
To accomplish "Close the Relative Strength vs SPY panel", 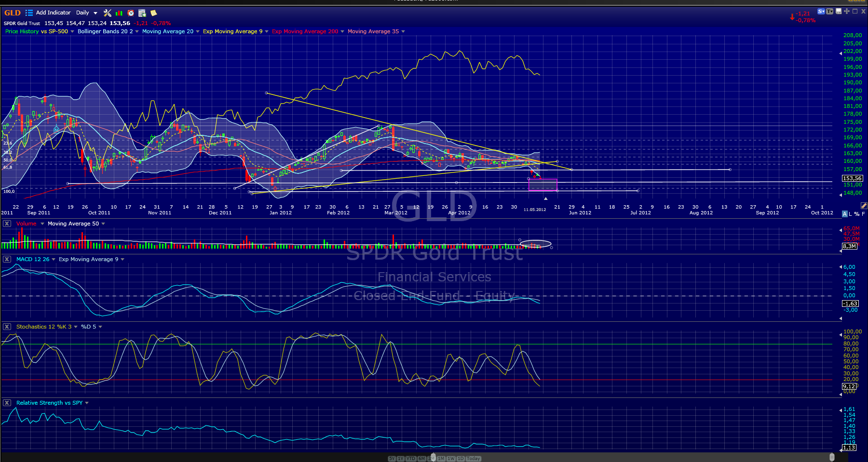I will [7, 403].
